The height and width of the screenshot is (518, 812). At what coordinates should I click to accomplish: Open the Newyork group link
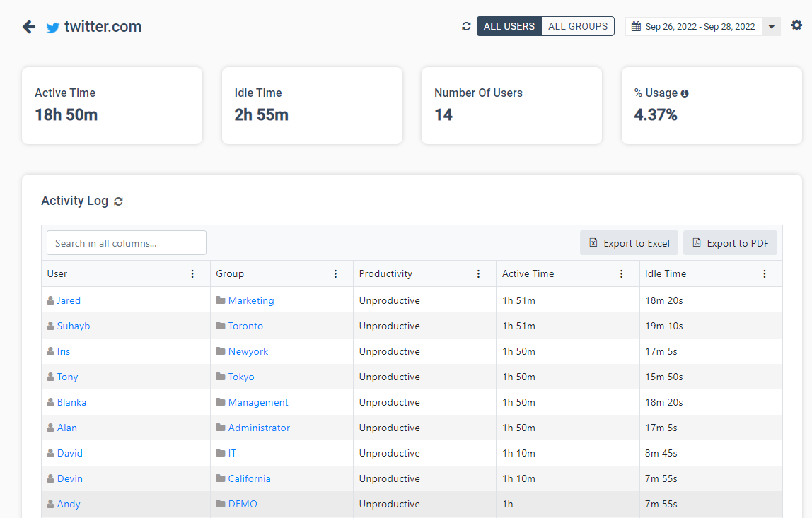click(x=248, y=351)
